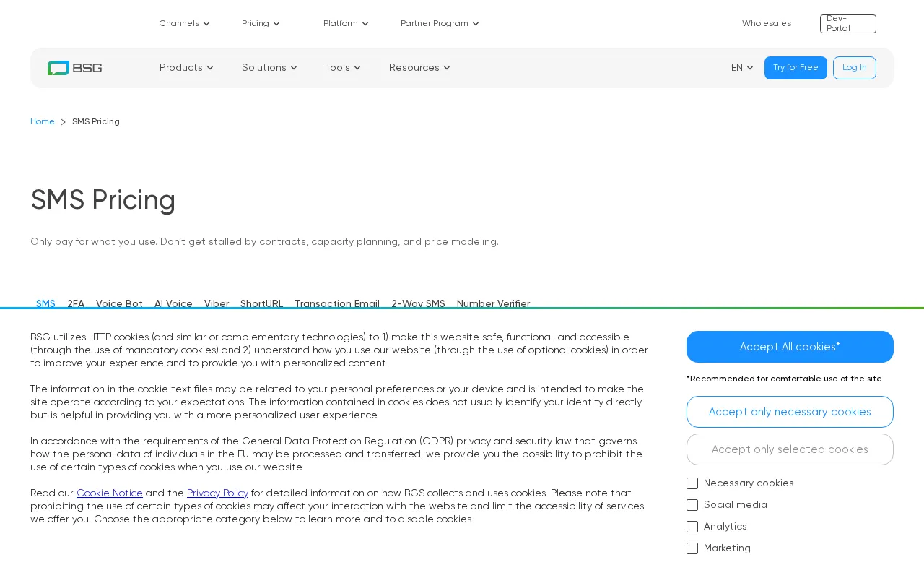Click the 'Only pay for what you use' text

point(264,241)
